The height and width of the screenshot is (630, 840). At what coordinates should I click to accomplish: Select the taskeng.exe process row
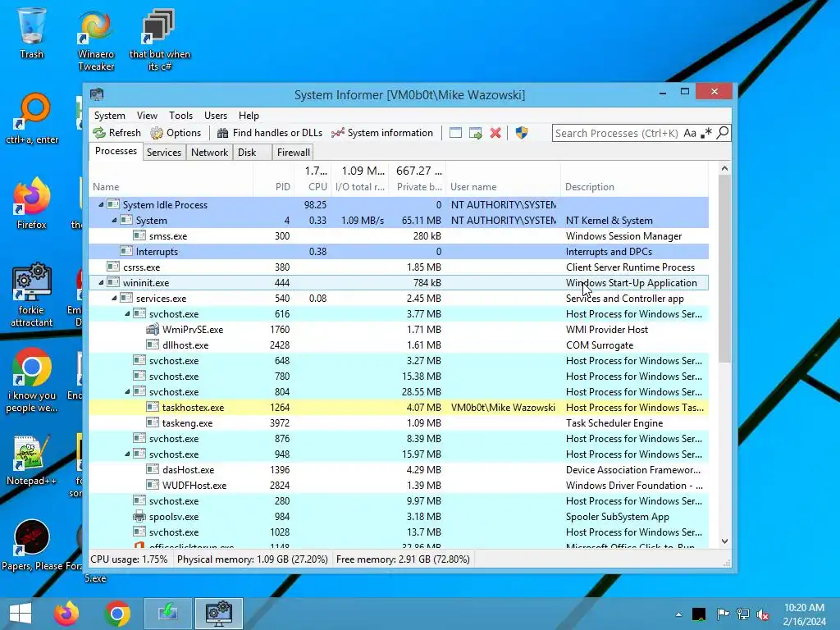pos(399,422)
